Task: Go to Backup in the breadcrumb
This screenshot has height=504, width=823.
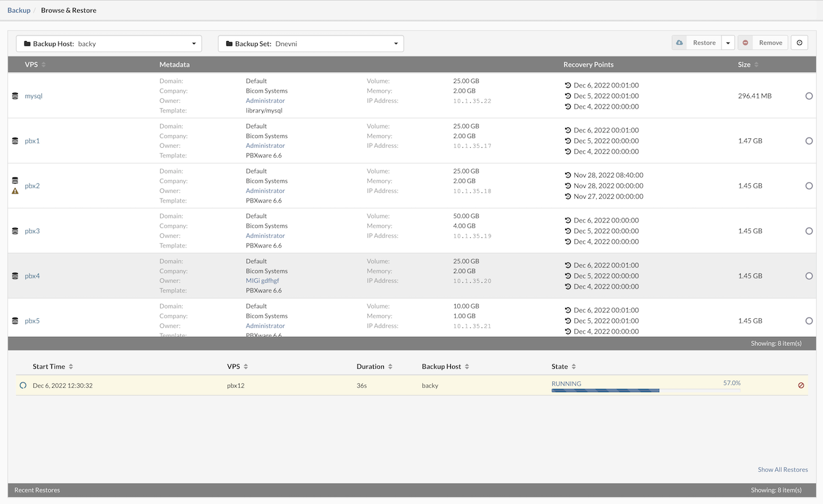Action: tap(19, 10)
